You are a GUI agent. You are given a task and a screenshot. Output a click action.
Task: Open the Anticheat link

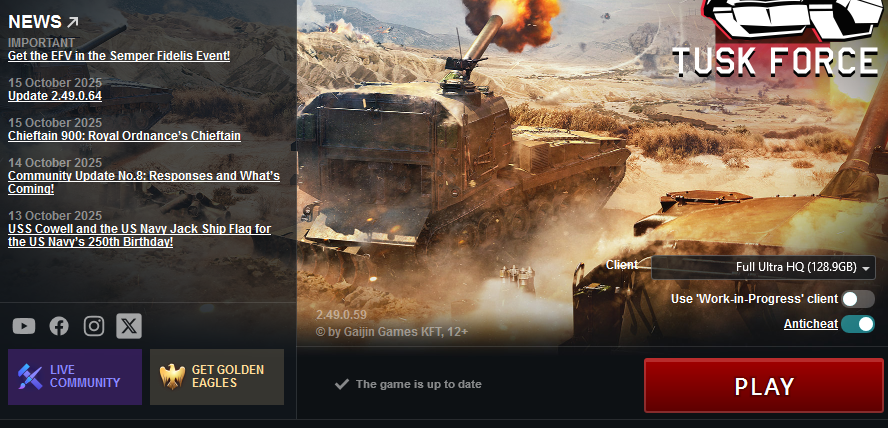pyautogui.click(x=810, y=324)
